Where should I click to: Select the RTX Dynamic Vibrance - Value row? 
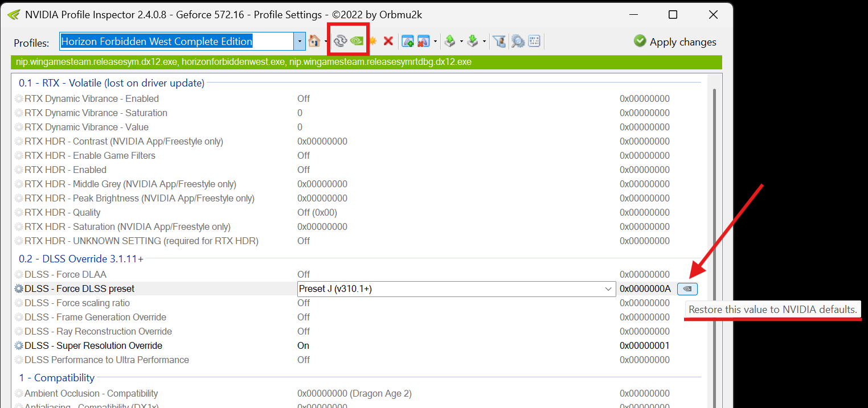(x=358, y=127)
